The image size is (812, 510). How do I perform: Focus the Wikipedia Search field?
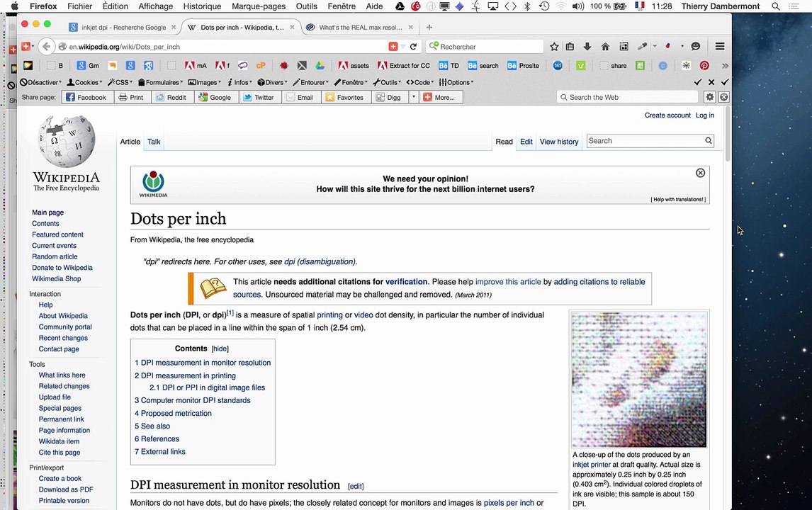click(645, 141)
